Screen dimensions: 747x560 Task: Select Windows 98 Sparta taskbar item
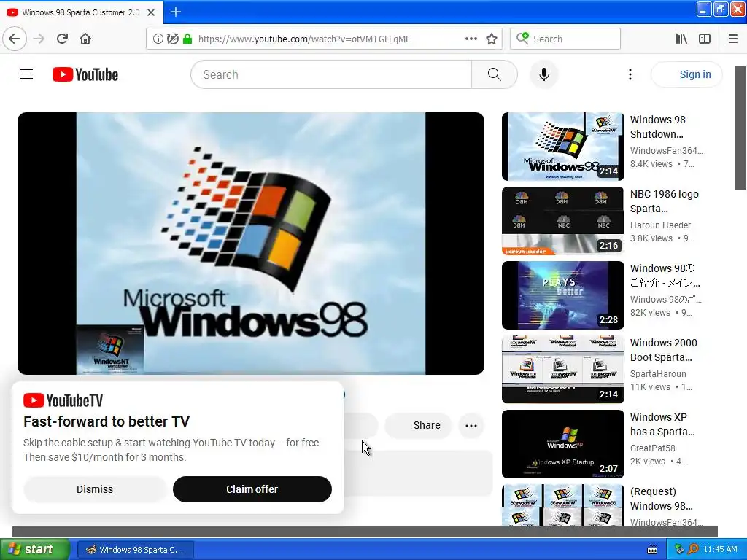pos(135,550)
